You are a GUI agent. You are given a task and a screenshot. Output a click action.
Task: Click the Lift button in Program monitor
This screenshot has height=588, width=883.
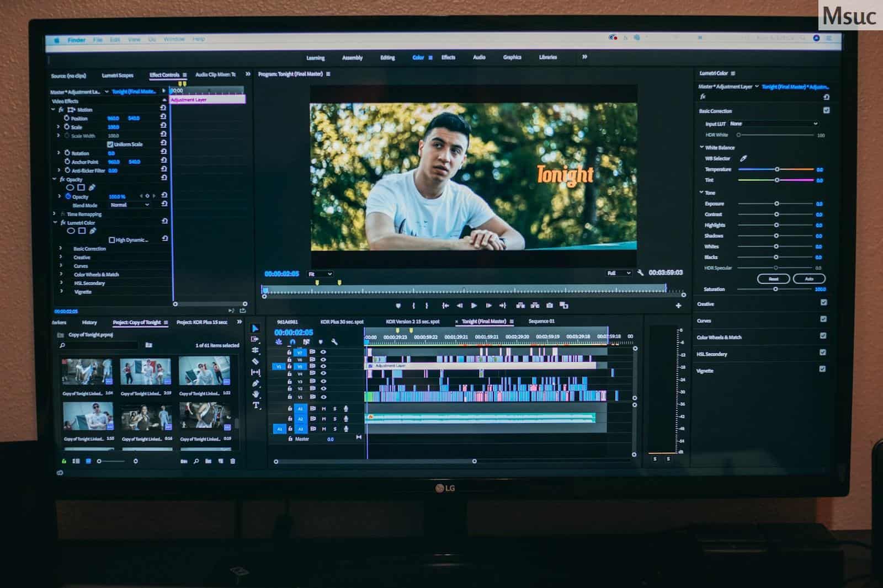click(x=520, y=305)
